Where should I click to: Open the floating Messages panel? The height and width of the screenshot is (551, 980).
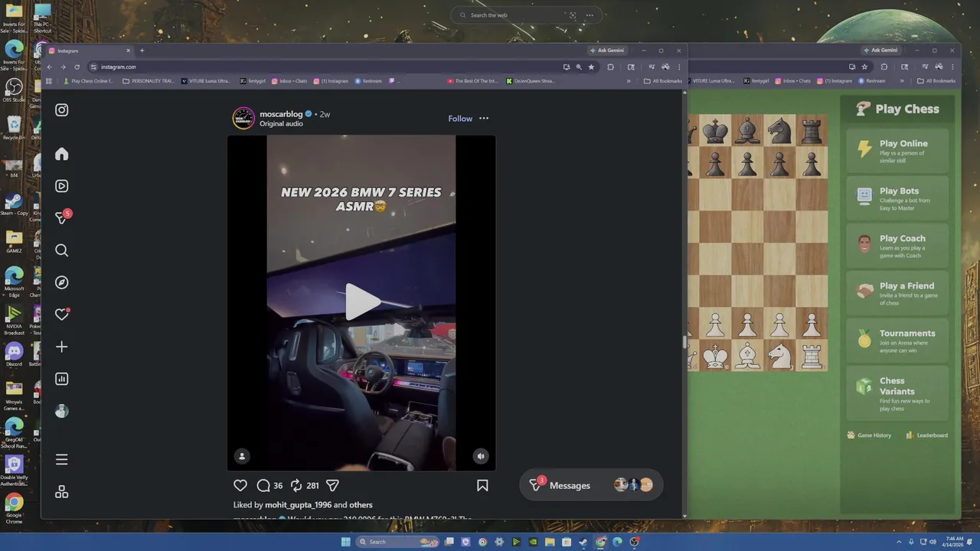591,485
